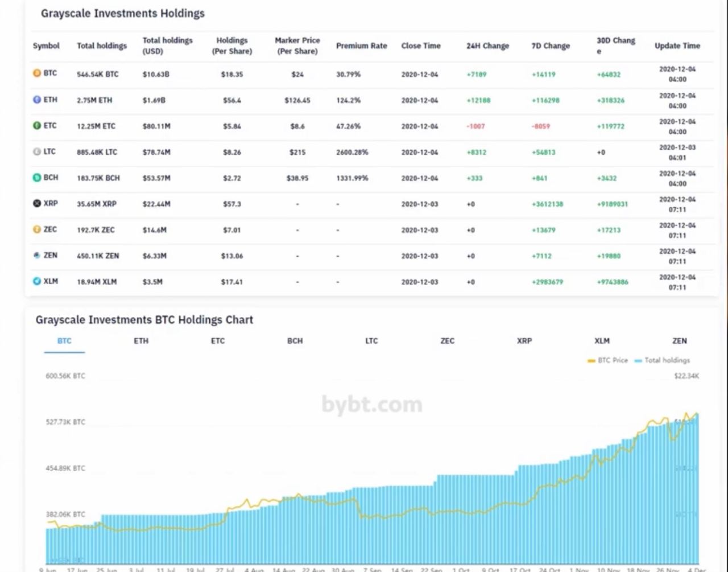
Task: Click the Grayscale Investments BTC Holdings Chart title
Action: tap(144, 320)
